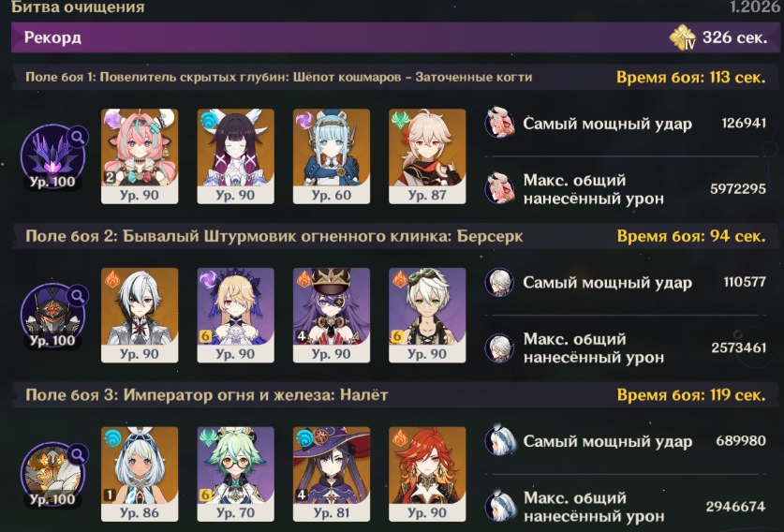
Task: Select the blonde eyepatch Electro character card
Action: 235,315
